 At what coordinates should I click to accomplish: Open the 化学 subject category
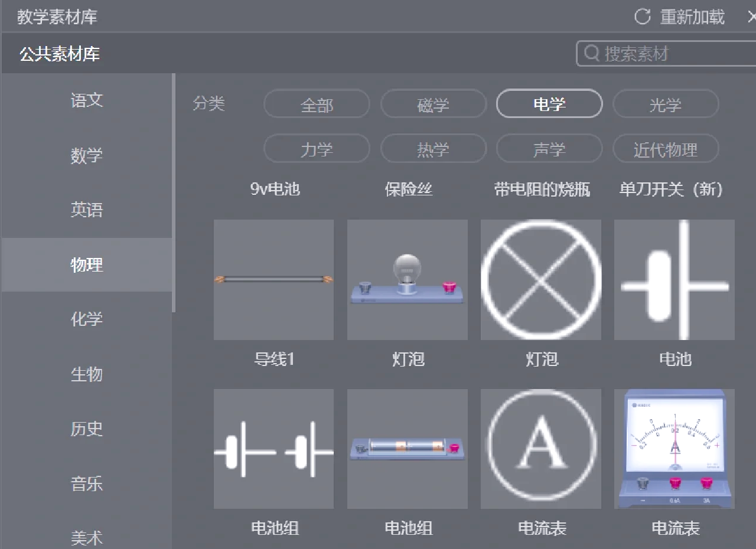[x=87, y=319]
